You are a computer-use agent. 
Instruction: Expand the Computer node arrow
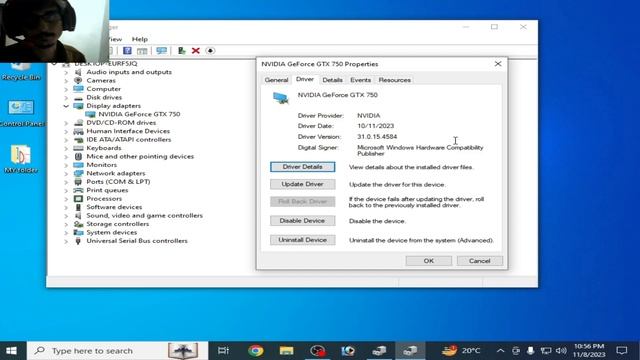click(x=66, y=89)
